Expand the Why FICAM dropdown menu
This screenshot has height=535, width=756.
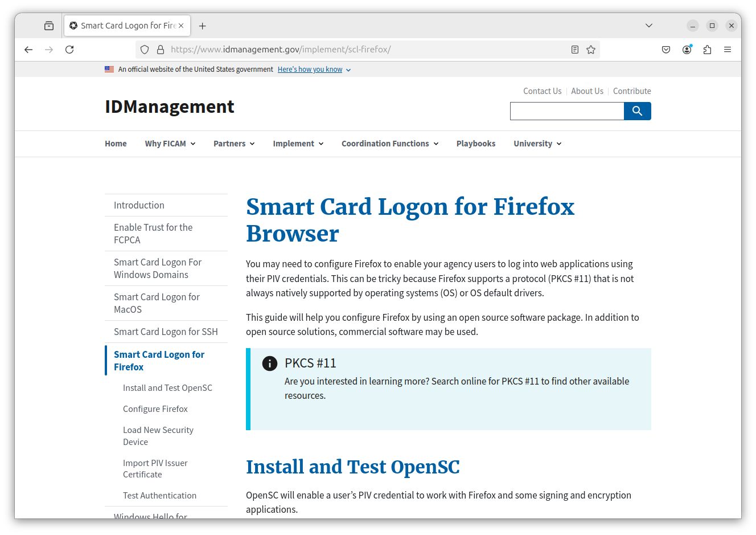click(x=170, y=144)
